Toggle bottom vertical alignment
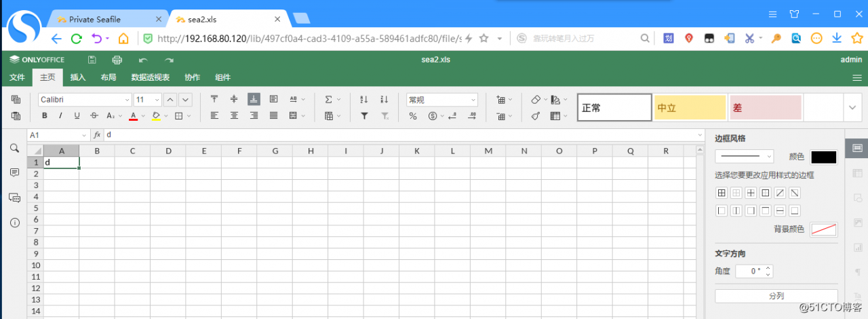Screen dimensions: 868x319 pos(254,99)
